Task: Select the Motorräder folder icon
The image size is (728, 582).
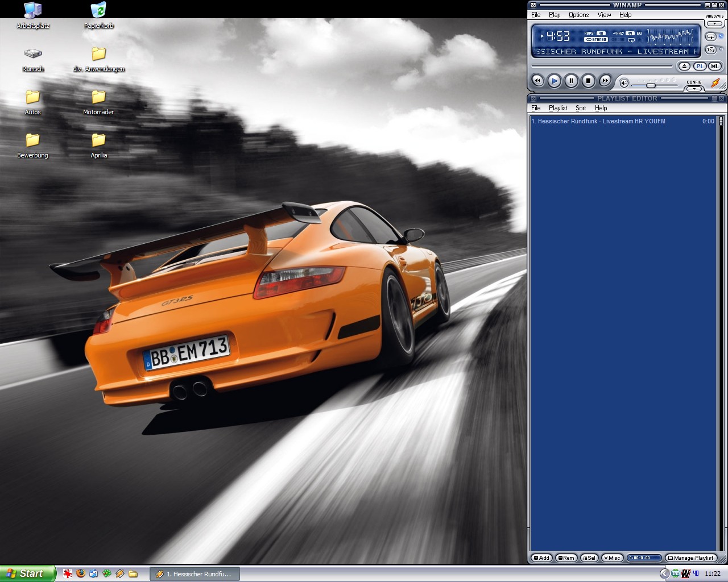Action: [x=98, y=102]
